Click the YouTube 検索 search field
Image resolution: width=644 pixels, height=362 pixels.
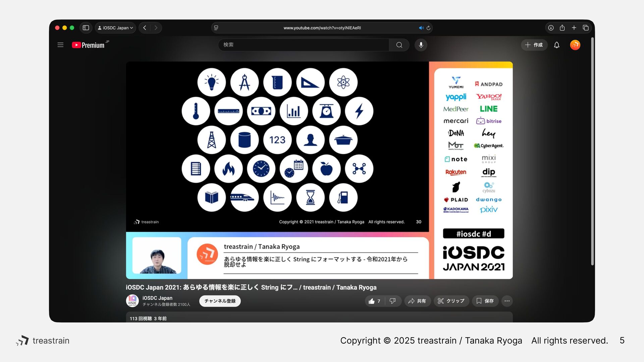[304, 45]
